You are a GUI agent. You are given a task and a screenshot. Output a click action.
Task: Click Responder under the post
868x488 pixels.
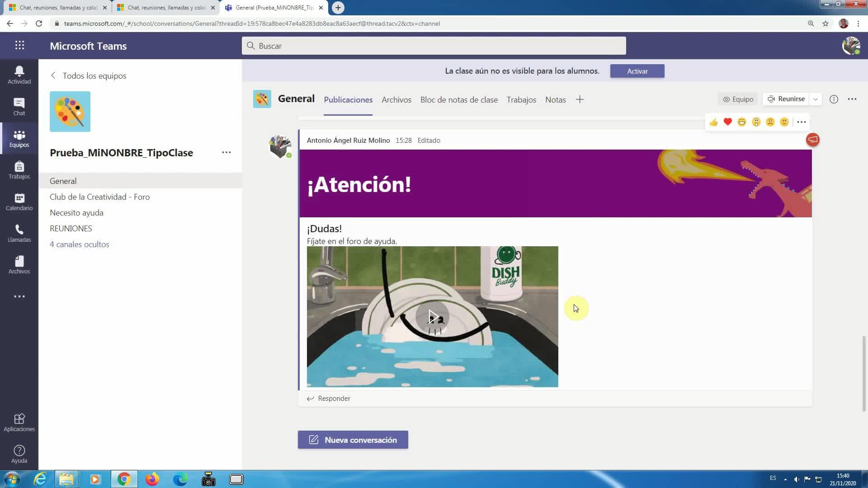(x=329, y=399)
